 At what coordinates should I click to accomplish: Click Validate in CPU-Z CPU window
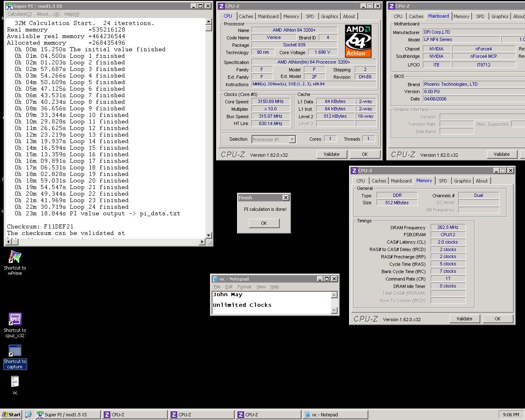[331, 154]
